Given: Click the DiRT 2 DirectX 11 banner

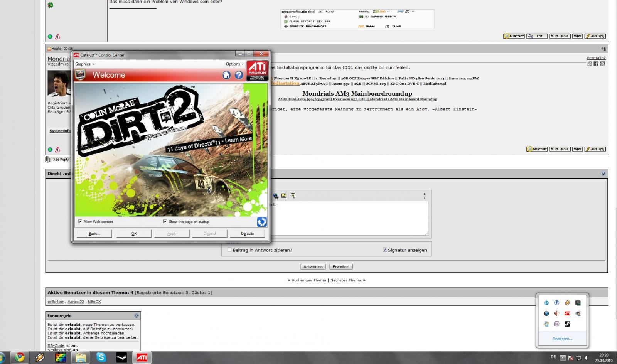Looking at the screenshot, I should (171, 150).
